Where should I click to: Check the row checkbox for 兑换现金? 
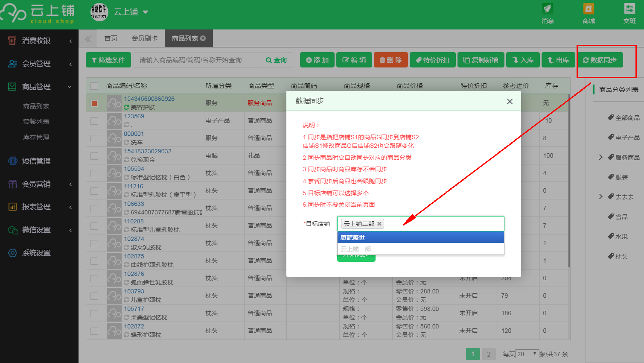coord(94,156)
